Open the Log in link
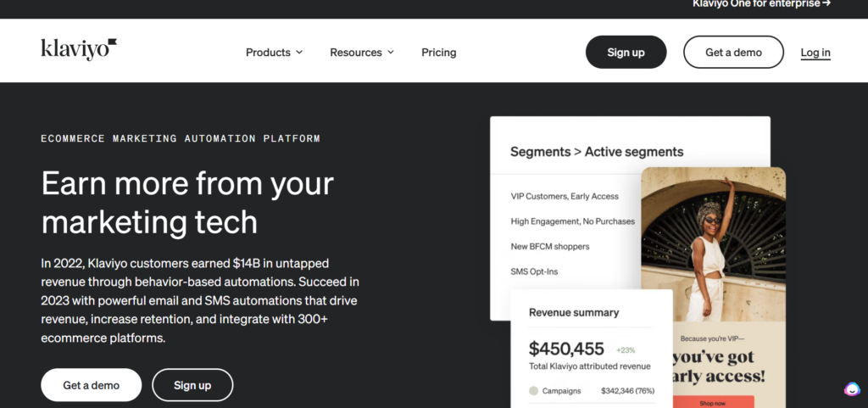Image resolution: width=868 pixels, height=408 pixels. [x=815, y=53]
